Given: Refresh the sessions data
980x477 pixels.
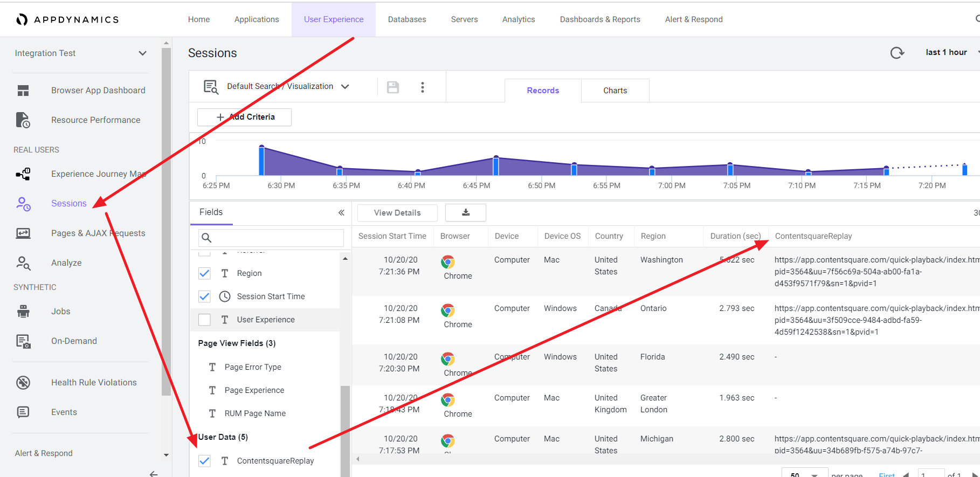Looking at the screenshot, I should point(897,53).
